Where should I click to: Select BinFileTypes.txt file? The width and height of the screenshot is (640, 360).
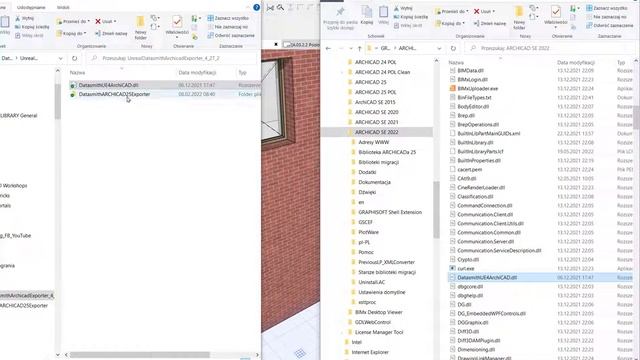click(474, 98)
